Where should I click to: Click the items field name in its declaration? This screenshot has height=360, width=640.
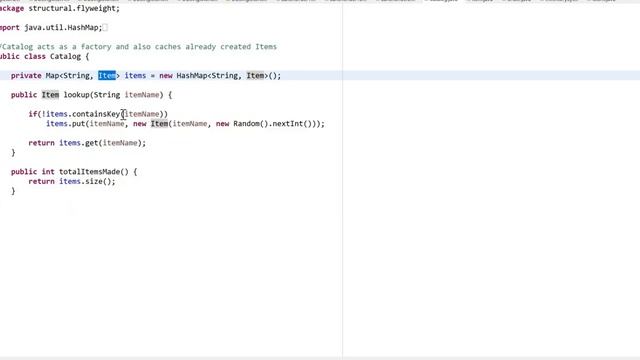tap(135, 76)
